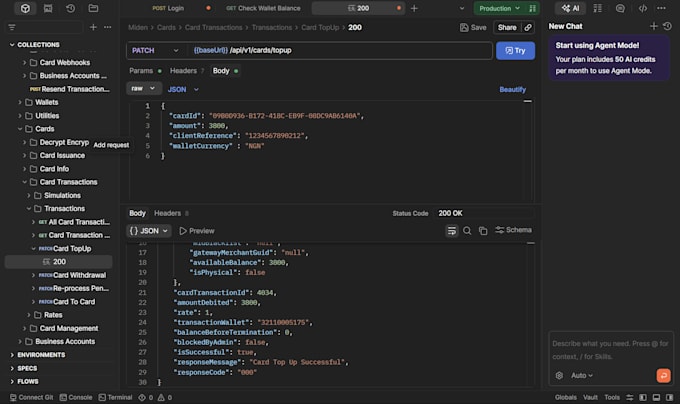This screenshot has width=680, height=404.
Task: Open the settings sliders icon in status bar
Action: click(x=630, y=397)
